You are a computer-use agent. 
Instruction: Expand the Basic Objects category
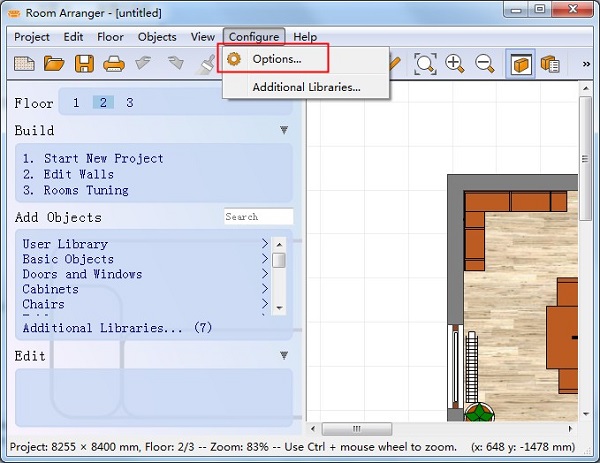pyautogui.click(x=264, y=259)
